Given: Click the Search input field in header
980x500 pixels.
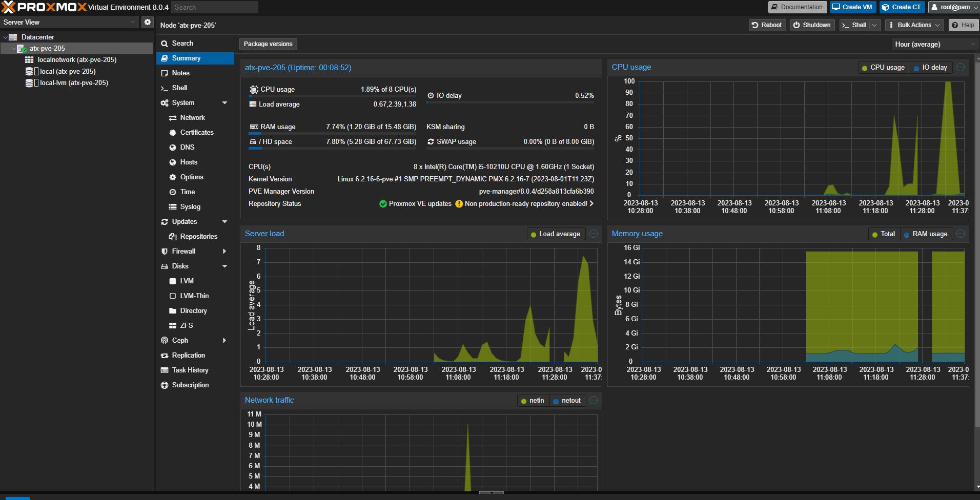Looking at the screenshot, I should [214, 7].
